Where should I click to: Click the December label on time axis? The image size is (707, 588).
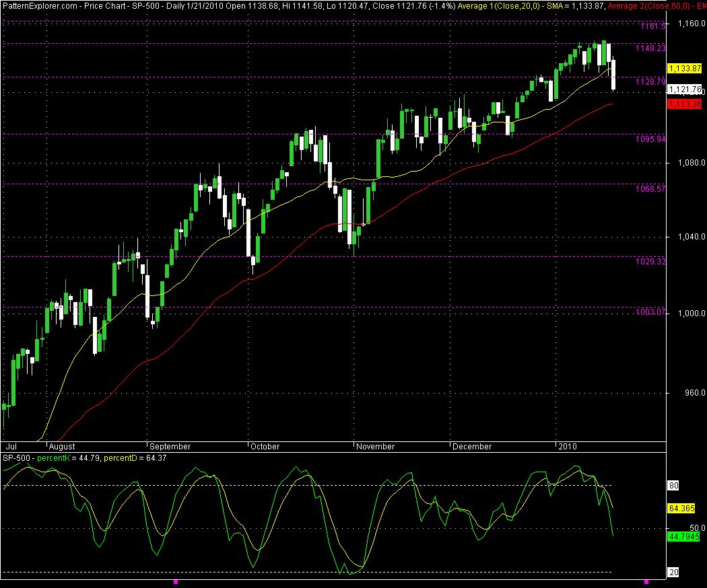point(471,447)
